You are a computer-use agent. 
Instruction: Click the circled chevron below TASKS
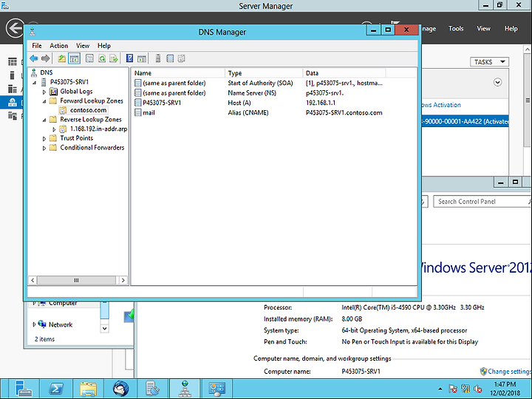(x=497, y=82)
